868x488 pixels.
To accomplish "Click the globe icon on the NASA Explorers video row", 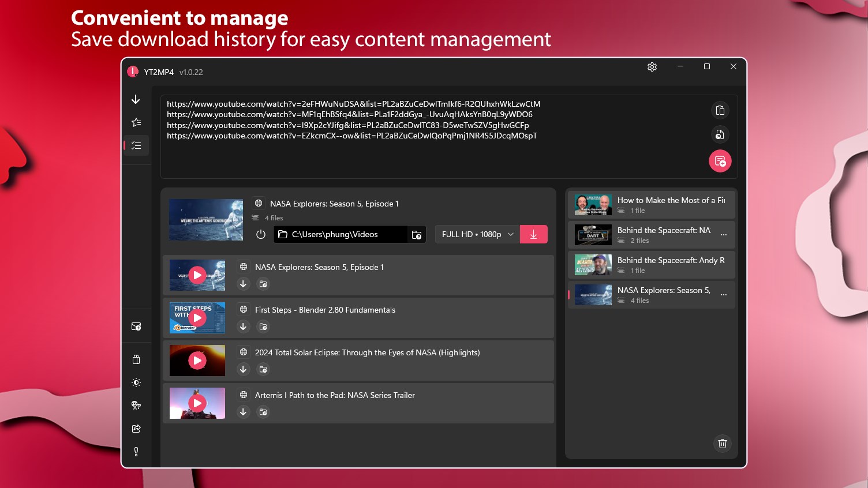I will point(244,267).
